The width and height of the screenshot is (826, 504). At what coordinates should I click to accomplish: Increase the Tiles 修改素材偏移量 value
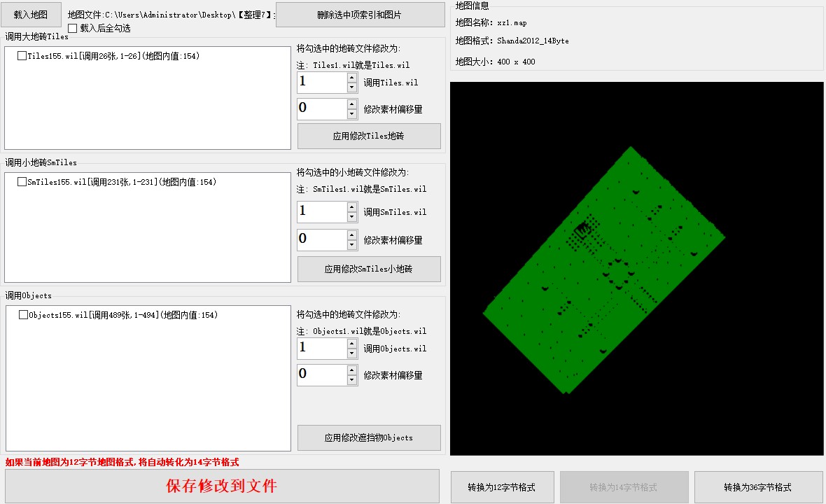pyautogui.click(x=352, y=104)
